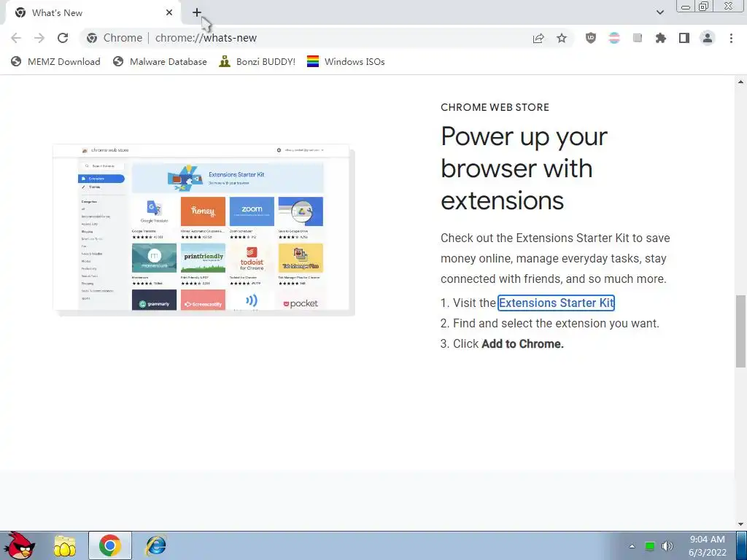This screenshot has height=560, width=747.
Task: Open the folder icon on the taskbar
Action: [65, 545]
